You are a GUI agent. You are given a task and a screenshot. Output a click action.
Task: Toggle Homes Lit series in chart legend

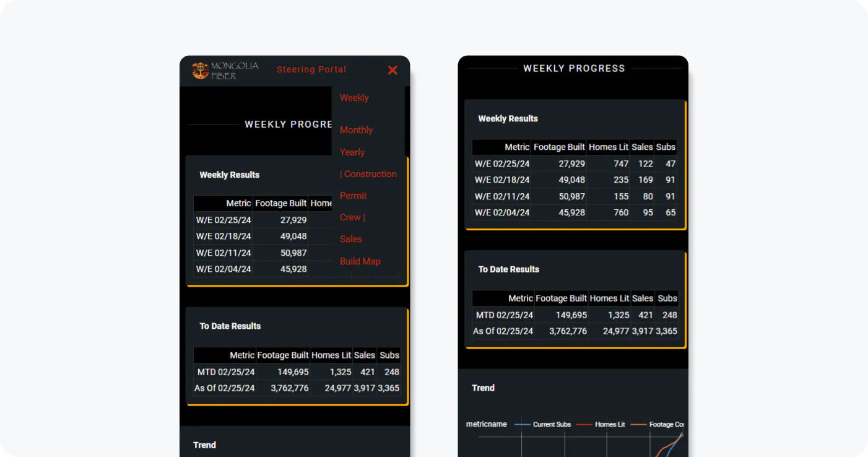[x=601, y=424]
